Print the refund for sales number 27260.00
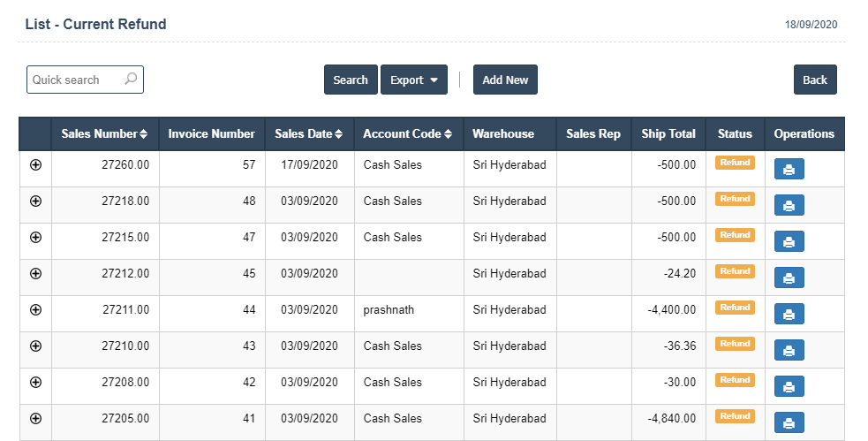This screenshot has height=441, width=868. coord(789,170)
